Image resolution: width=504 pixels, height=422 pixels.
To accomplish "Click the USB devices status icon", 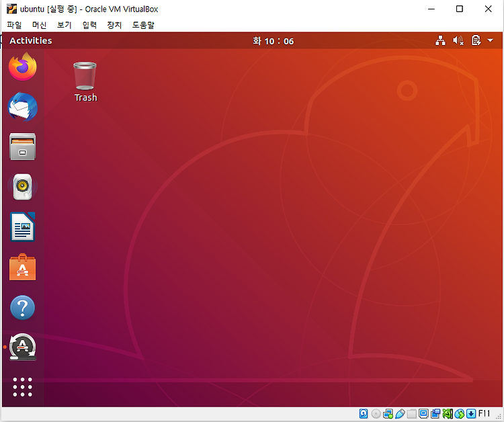I will tap(401, 414).
